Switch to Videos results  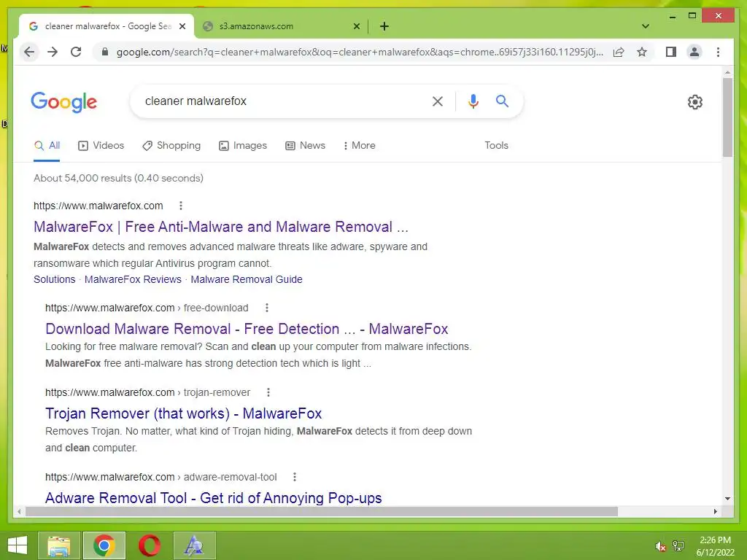[x=101, y=146]
